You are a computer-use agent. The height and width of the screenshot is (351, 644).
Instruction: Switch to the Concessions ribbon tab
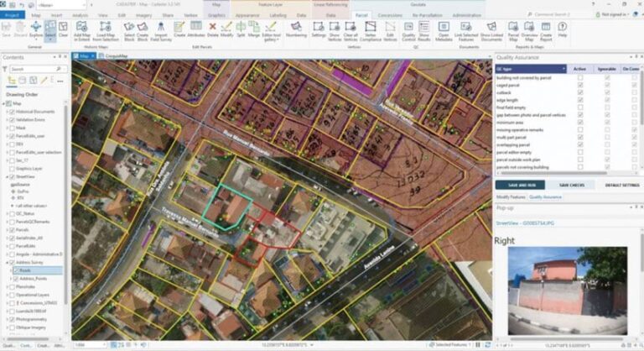(390, 15)
